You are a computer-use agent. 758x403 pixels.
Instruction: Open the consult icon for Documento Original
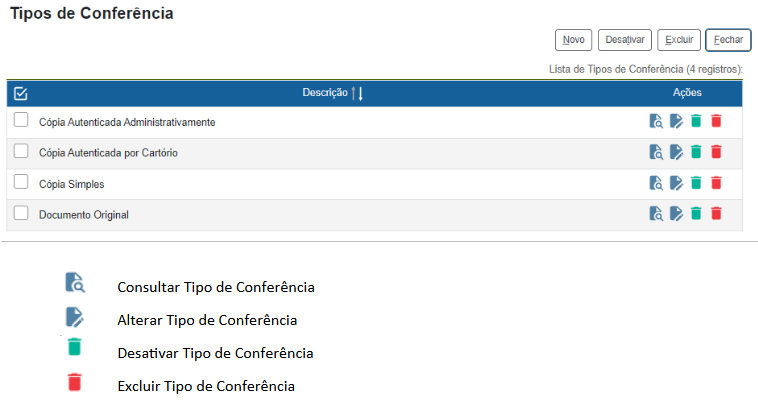coord(656,213)
